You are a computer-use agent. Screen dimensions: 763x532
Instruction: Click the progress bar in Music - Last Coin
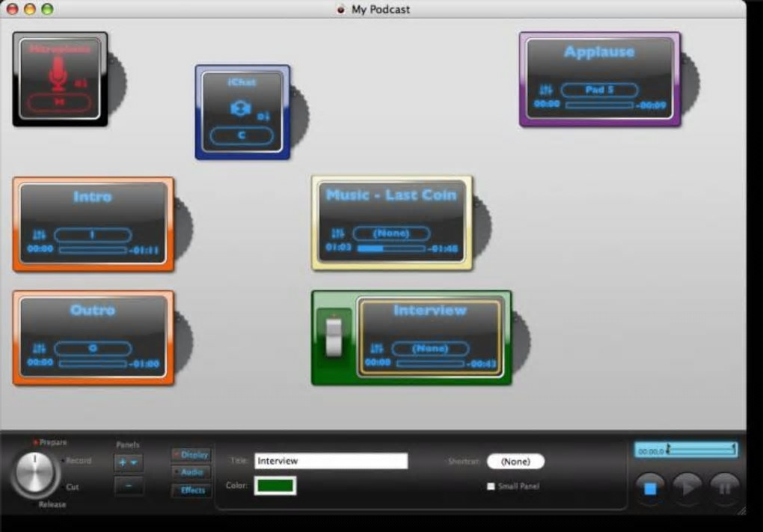tap(390, 248)
